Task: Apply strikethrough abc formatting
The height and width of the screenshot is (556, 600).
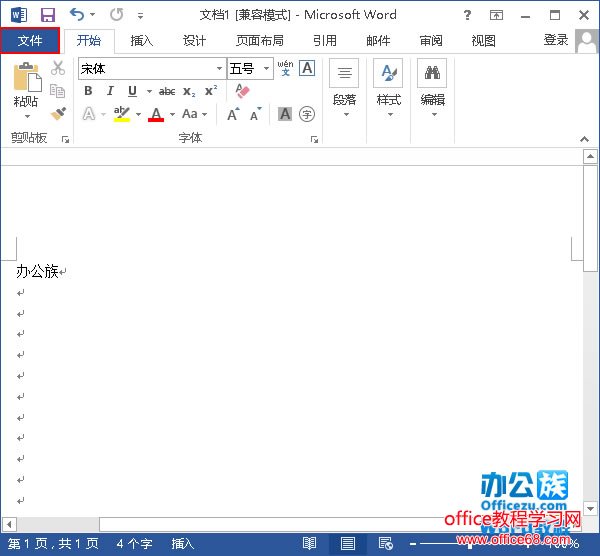Action: 167,91
